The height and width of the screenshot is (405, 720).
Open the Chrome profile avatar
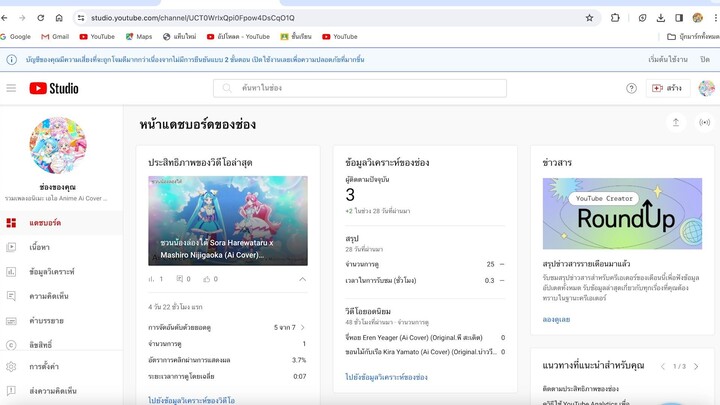(698, 18)
